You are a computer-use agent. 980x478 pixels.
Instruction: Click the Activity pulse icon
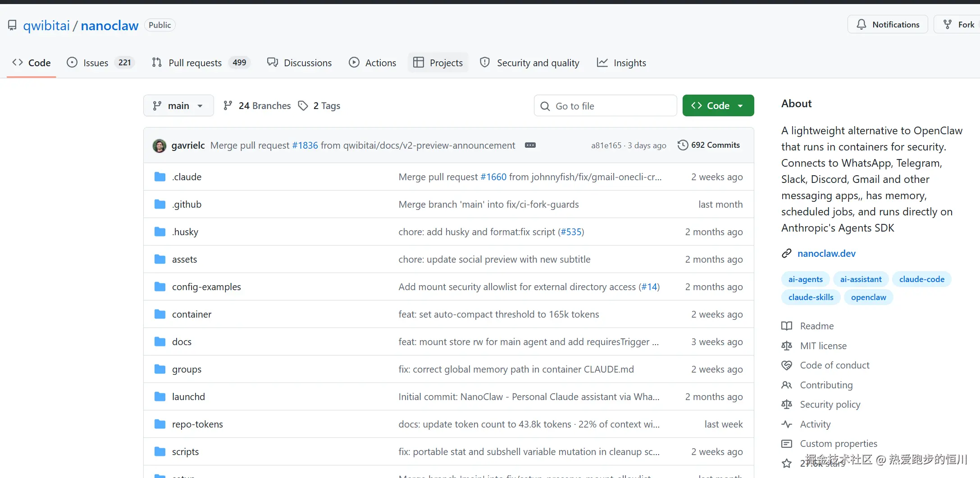(787, 424)
